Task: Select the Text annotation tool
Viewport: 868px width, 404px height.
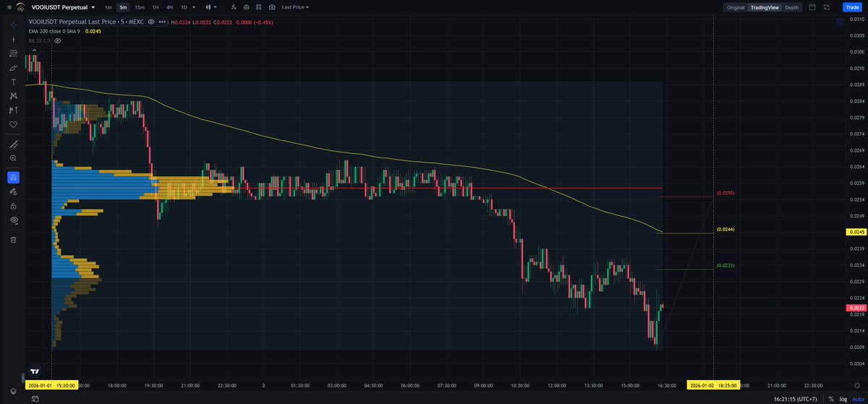Action: (x=13, y=82)
